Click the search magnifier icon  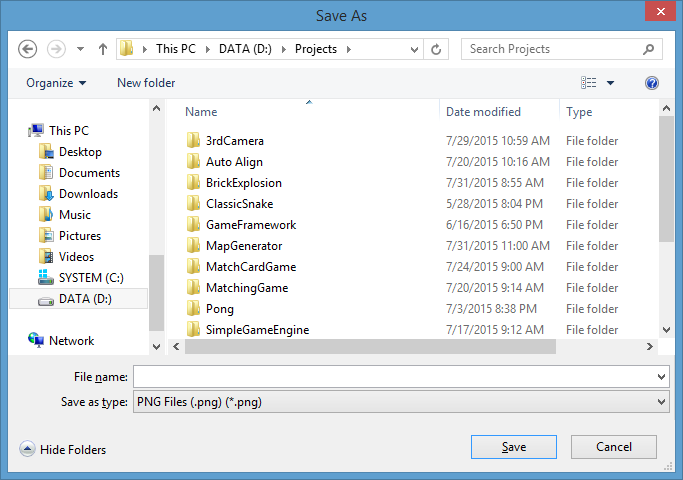[649, 49]
